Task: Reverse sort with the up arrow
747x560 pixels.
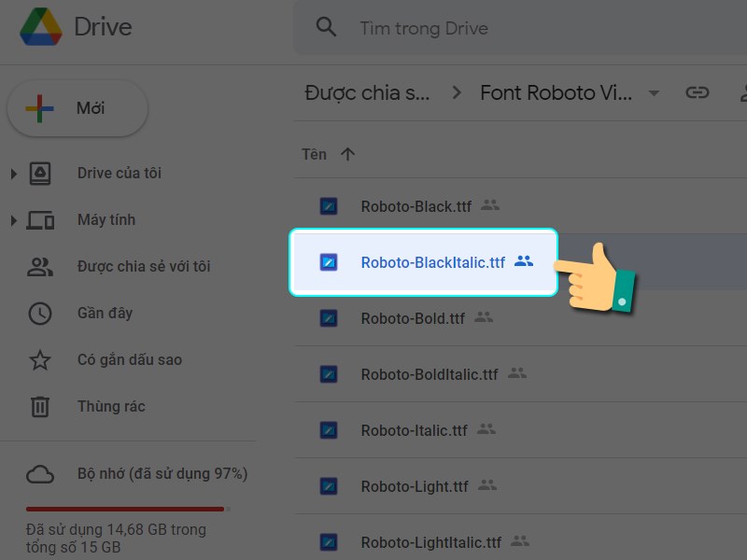Action: click(x=347, y=154)
